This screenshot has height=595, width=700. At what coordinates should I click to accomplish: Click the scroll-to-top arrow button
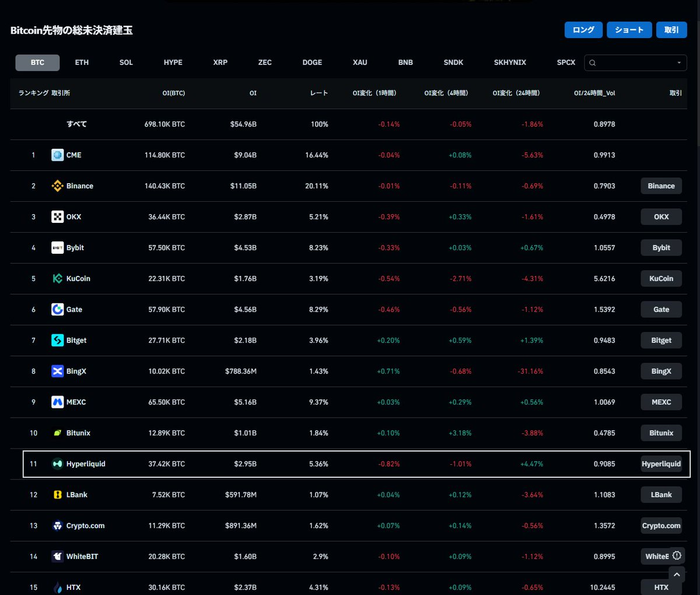click(x=677, y=575)
